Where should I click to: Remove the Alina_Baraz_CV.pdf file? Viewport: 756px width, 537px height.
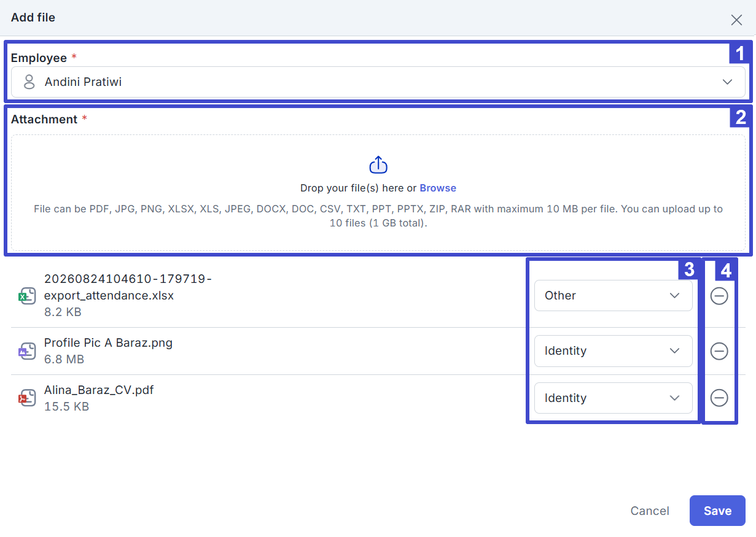tap(719, 398)
